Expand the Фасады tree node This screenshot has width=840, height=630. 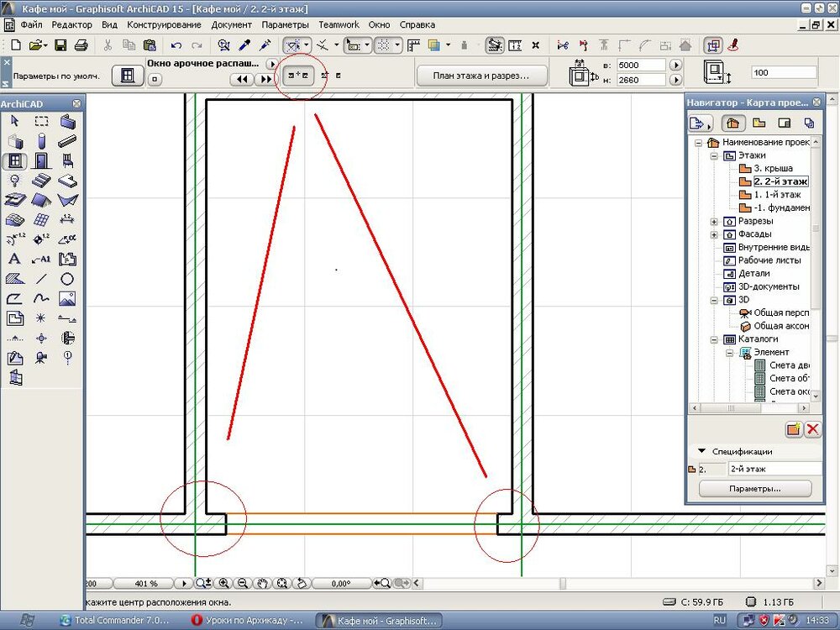(715, 234)
